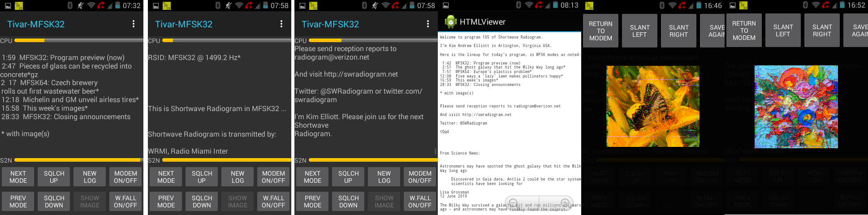Tap the received butterfly on lilies image
The image size is (868, 215).
[652, 106]
